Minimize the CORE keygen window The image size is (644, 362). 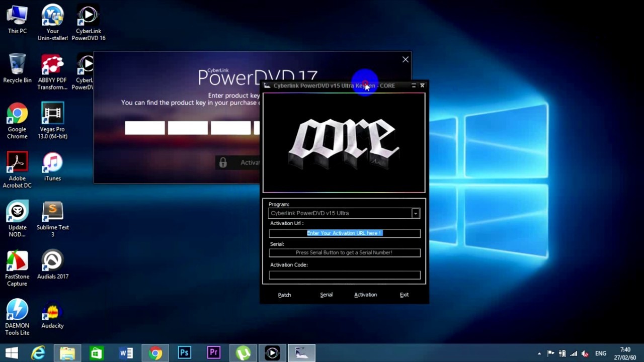(414, 85)
